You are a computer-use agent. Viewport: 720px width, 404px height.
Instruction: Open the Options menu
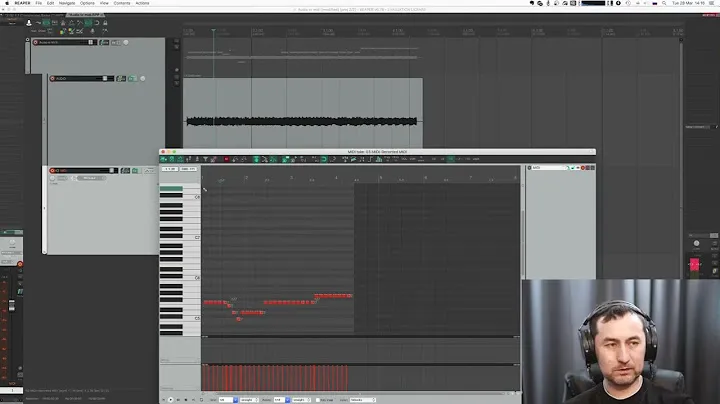tap(87, 3)
